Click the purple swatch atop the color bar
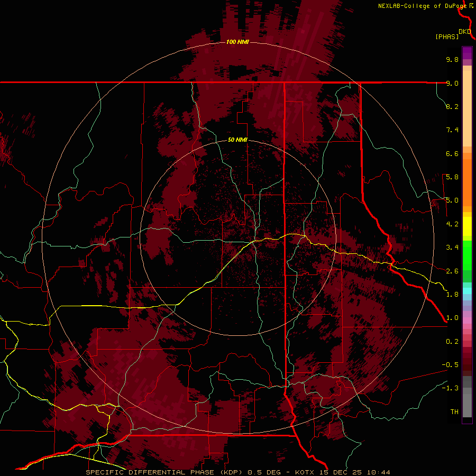Viewport: 476px width, 476px height. coord(467,53)
